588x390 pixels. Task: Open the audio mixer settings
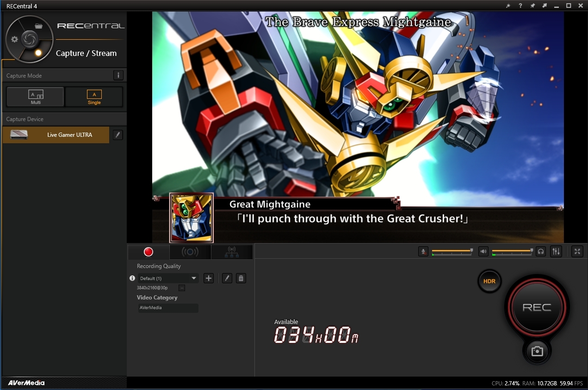point(557,251)
